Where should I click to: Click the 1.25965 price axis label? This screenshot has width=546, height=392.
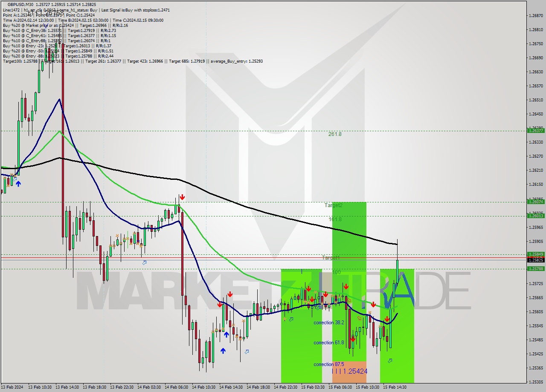tap(536, 227)
